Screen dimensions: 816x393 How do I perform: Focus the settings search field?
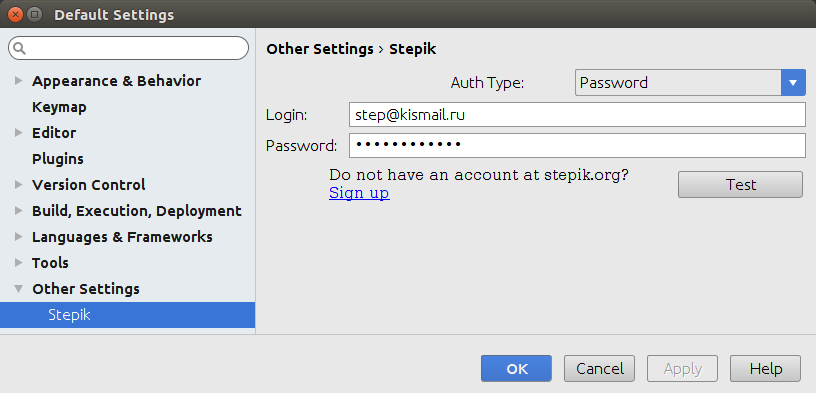tap(128, 48)
